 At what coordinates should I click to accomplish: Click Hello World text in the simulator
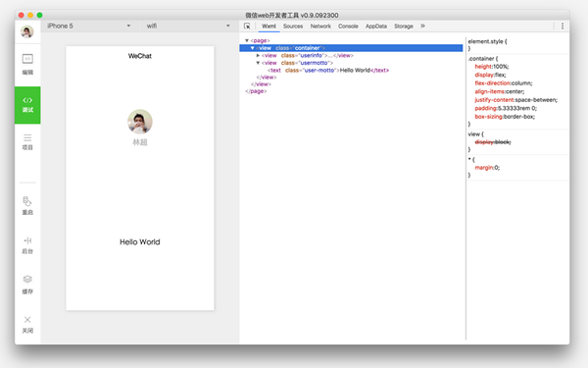140,242
